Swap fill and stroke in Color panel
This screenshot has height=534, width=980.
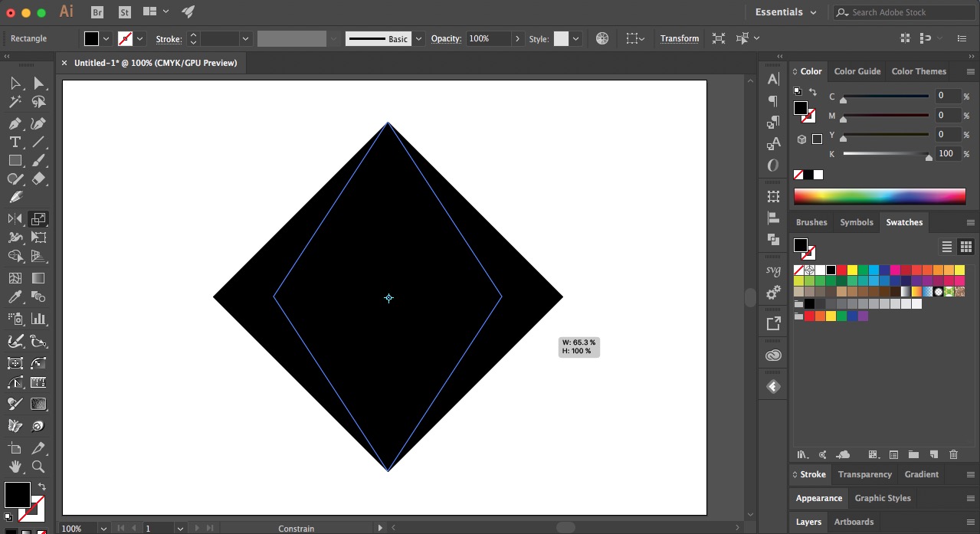[813, 92]
